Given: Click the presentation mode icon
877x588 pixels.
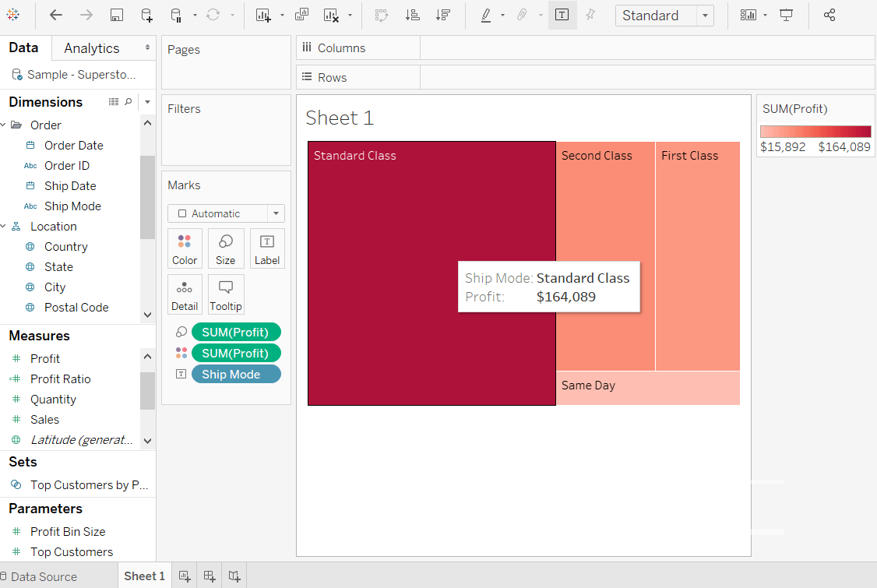Looking at the screenshot, I should click(787, 15).
